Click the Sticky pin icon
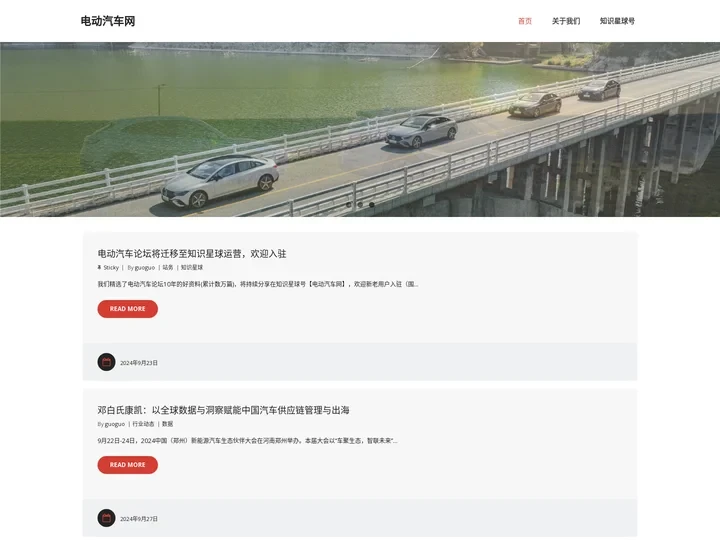Screen dimensions: 720x540 point(99,267)
